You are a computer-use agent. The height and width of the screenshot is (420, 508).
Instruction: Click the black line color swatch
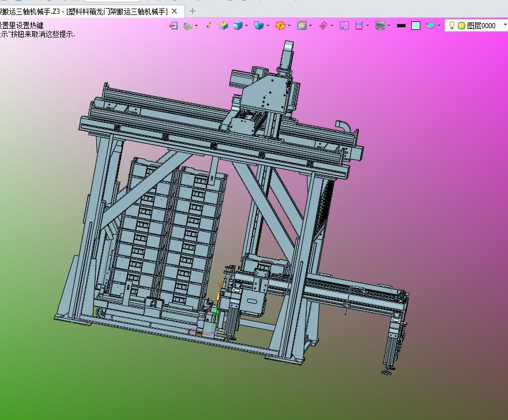(x=401, y=25)
